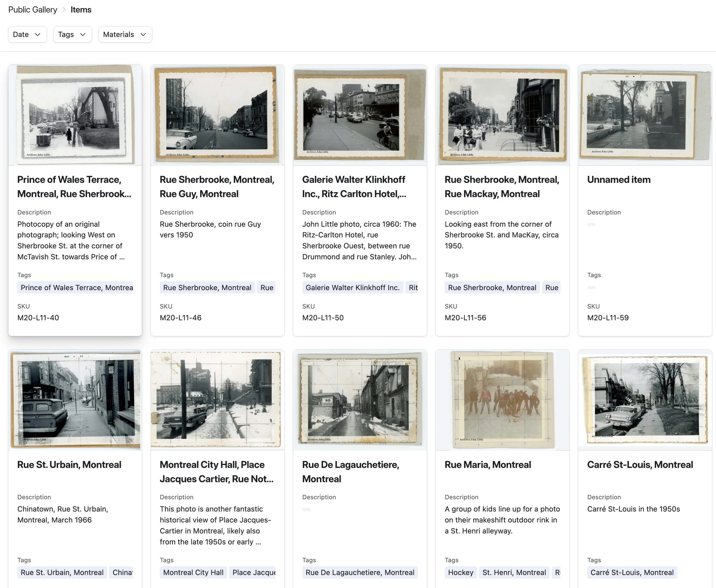
Task: Open Rue De Lagauchetiere, Montreal title
Action: click(350, 471)
